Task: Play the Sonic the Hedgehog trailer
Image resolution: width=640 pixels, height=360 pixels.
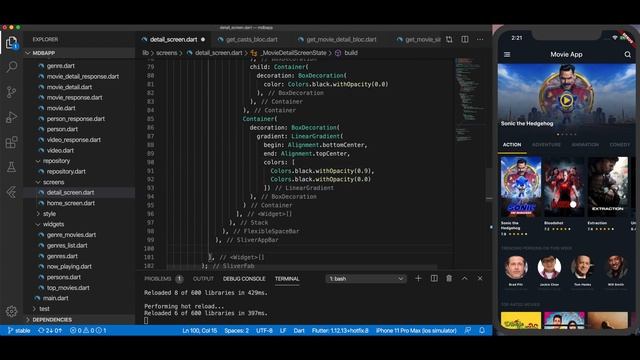Action: click(x=566, y=100)
